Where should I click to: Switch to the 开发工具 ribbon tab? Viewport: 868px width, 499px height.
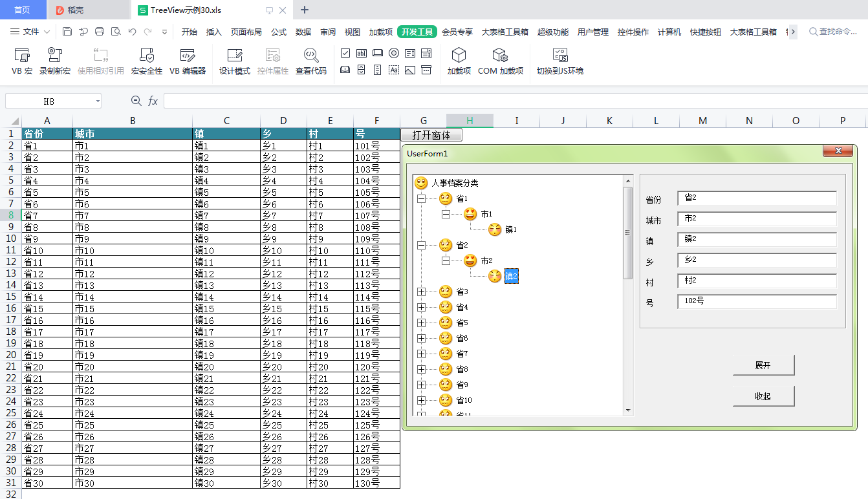pyautogui.click(x=417, y=31)
